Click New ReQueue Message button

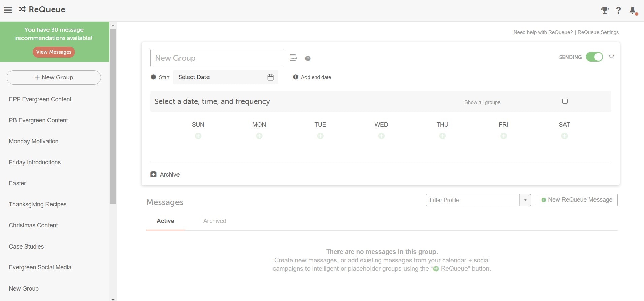tap(576, 200)
